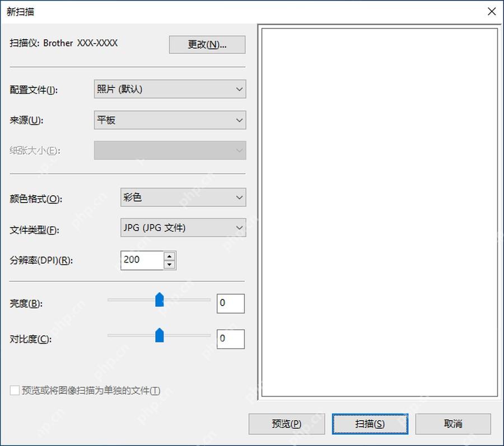
Task: Click the 亮度(B) label
Action: tap(26, 303)
